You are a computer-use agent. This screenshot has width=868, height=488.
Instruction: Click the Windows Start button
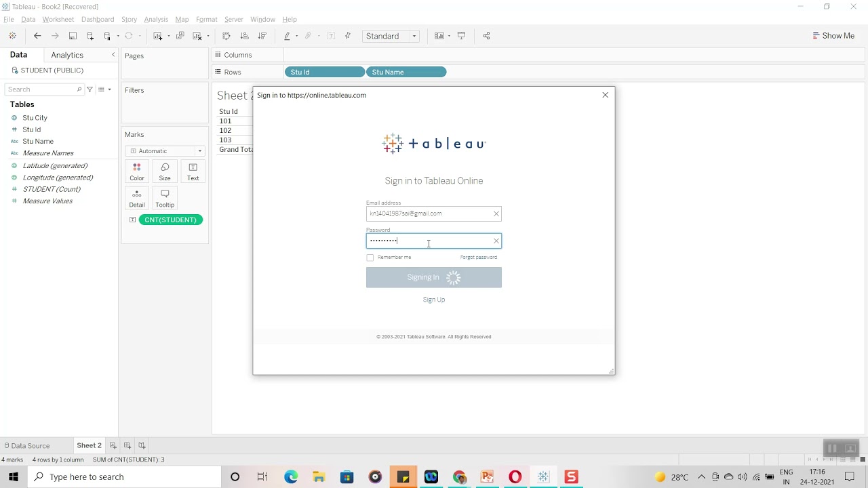[14, 477]
